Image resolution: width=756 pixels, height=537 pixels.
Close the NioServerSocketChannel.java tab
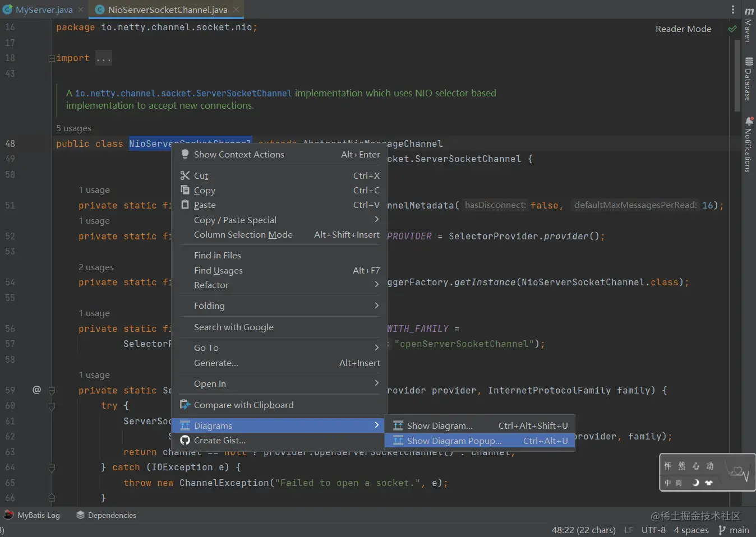click(x=236, y=10)
